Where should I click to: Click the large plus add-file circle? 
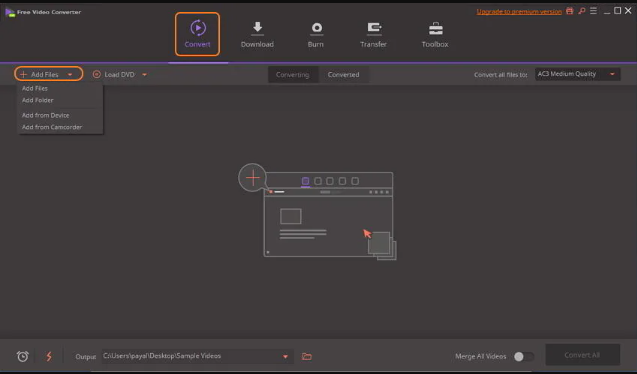click(253, 177)
